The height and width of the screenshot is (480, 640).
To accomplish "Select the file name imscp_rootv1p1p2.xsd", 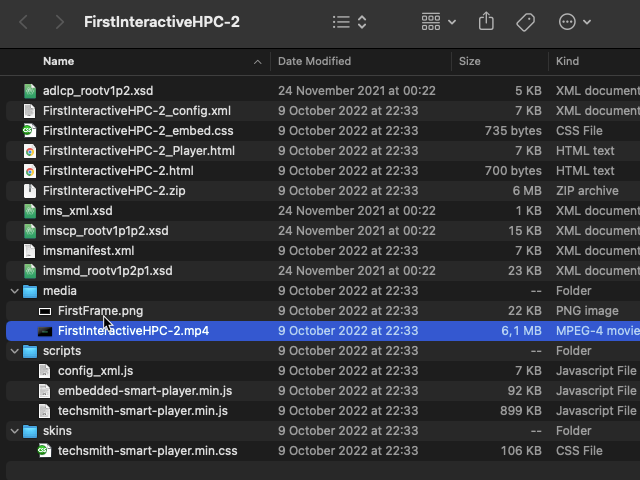I will [x=106, y=231].
